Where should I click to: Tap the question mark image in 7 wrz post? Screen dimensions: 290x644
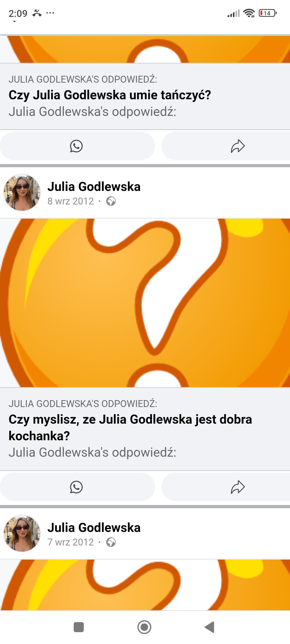(145, 585)
